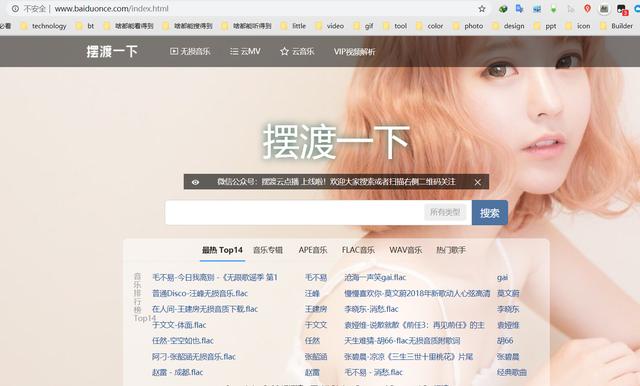Close the WeChat announcement banner

(478, 182)
